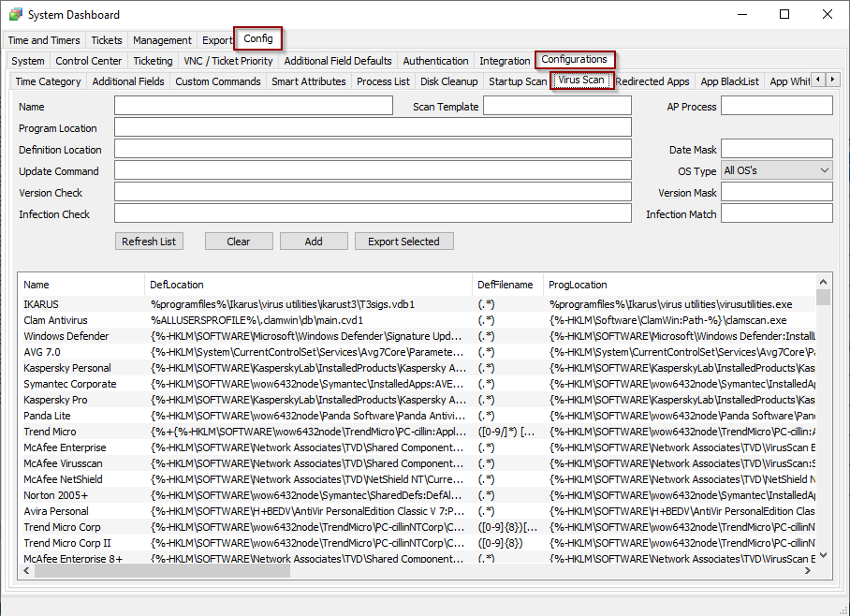The height and width of the screenshot is (616, 850).
Task: Click the Add button
Action: coord(314,242)
